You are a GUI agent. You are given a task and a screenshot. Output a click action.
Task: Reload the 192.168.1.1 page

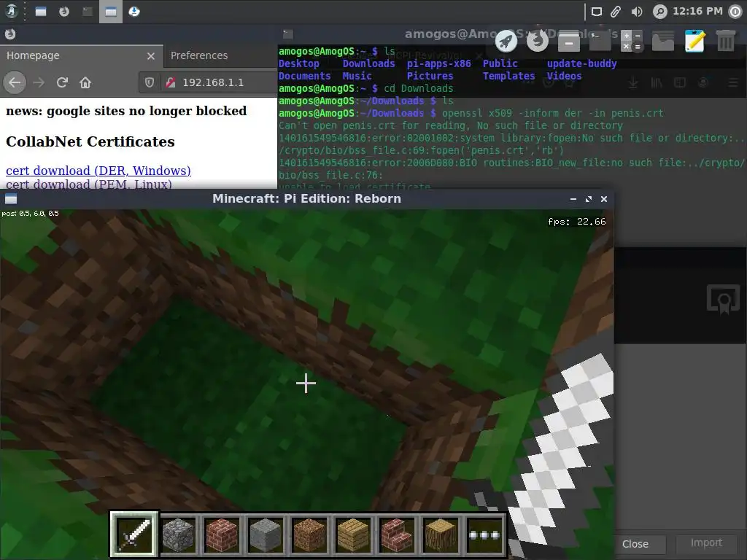62,82
